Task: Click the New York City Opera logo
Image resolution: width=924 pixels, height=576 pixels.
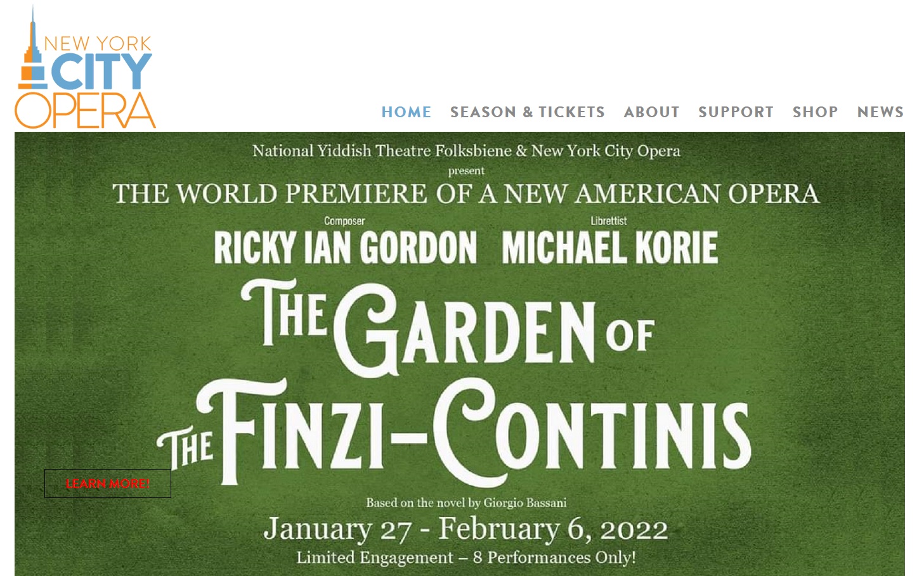Action: coord(86,67)
